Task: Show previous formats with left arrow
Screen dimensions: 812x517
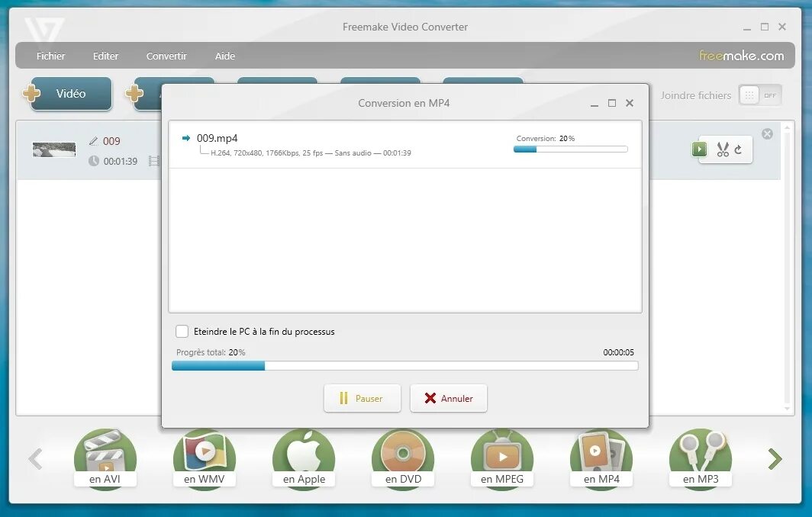Action: click(35, 459)
